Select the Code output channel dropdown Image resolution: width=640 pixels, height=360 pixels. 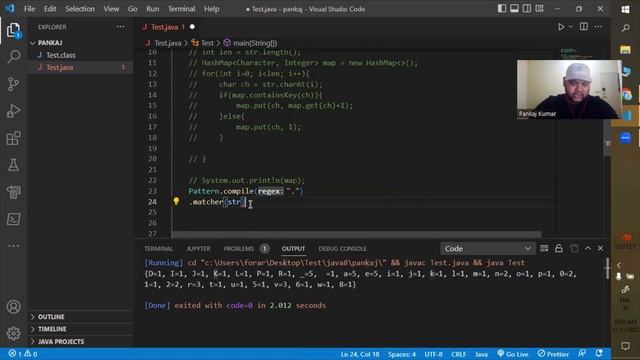click(487, 249)
